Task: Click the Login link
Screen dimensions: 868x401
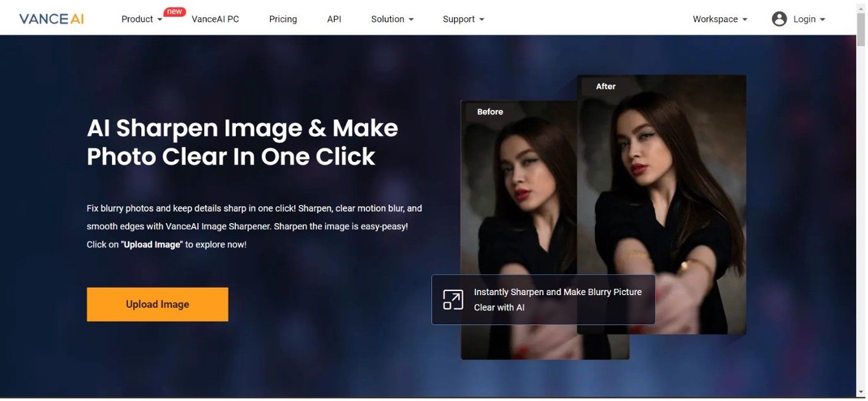Action: point(805,19)
